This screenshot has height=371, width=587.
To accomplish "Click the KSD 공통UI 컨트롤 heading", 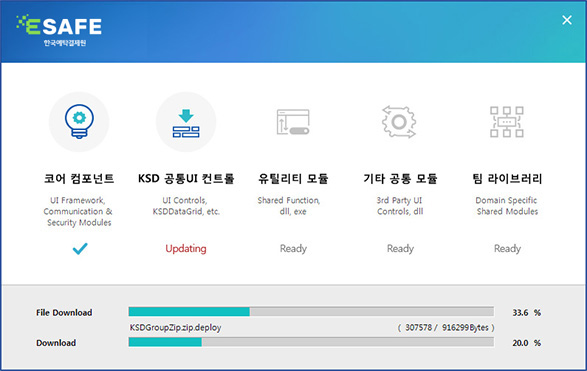I will pos(186,179).
